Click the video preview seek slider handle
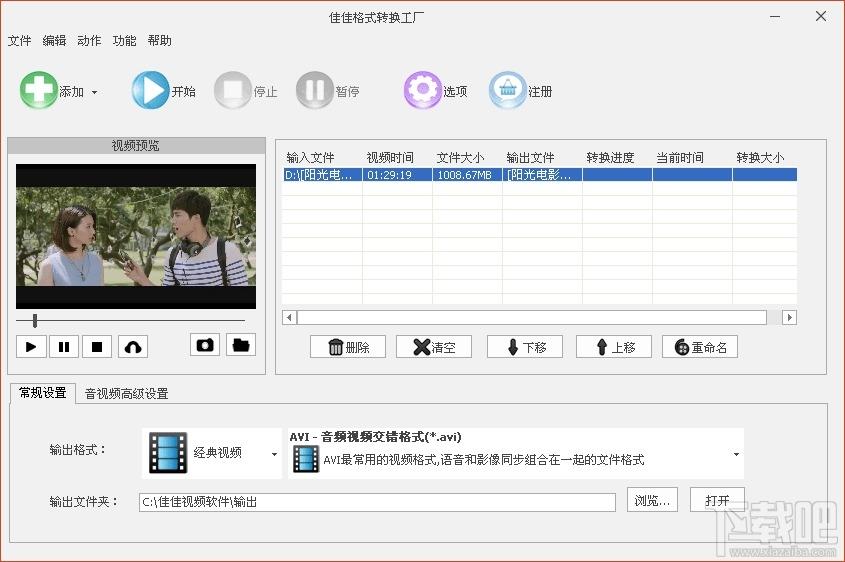Image resolution: width=845 pixels, height=562 pixels. 35,321
